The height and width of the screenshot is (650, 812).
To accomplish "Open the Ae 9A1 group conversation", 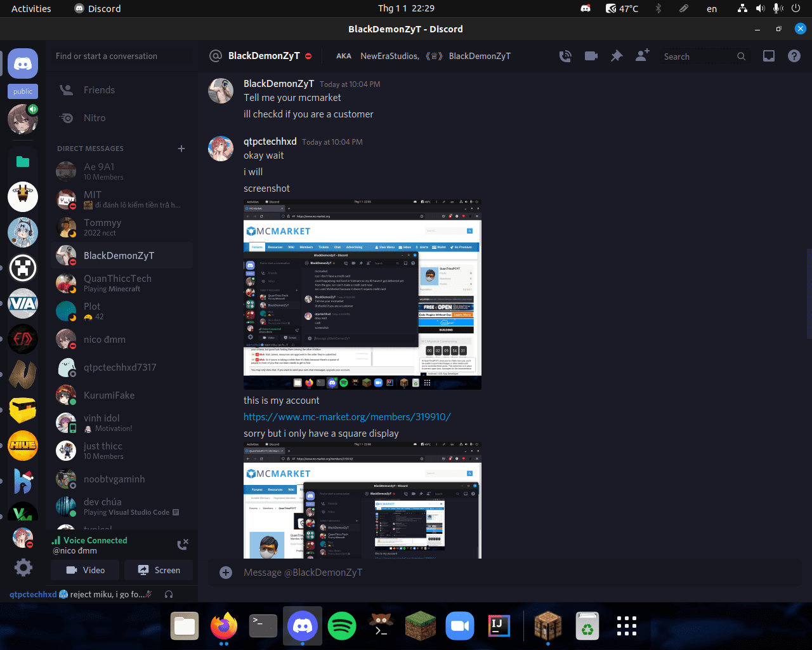I will tap(122, 171).
